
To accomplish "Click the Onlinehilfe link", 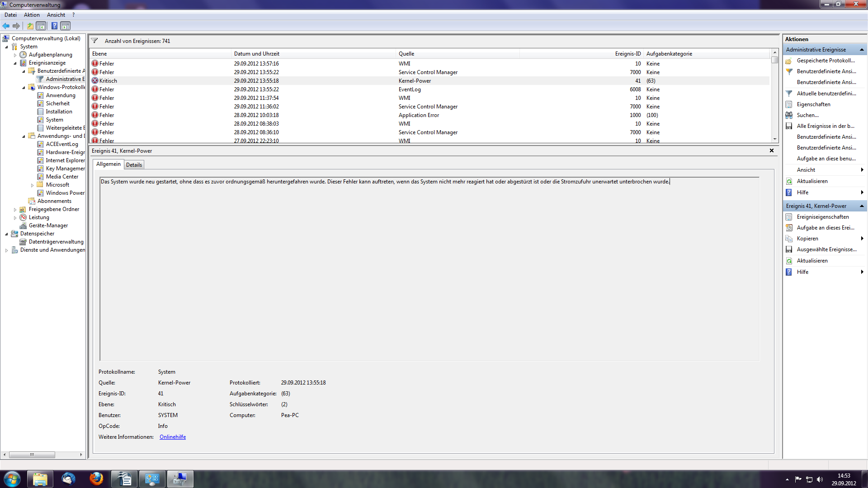I will (x=173, y=437).
